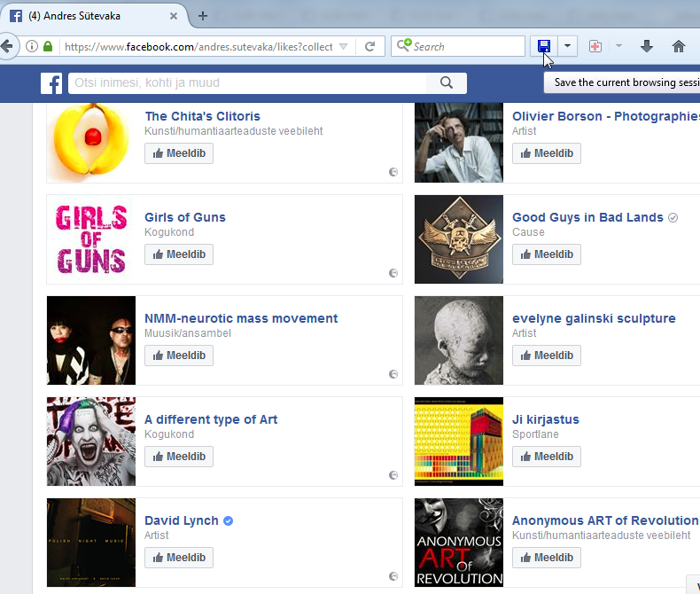Open Olivier Borson Photographies link
700x594 pixels.
pyautogui.click(x=606, y=116)
